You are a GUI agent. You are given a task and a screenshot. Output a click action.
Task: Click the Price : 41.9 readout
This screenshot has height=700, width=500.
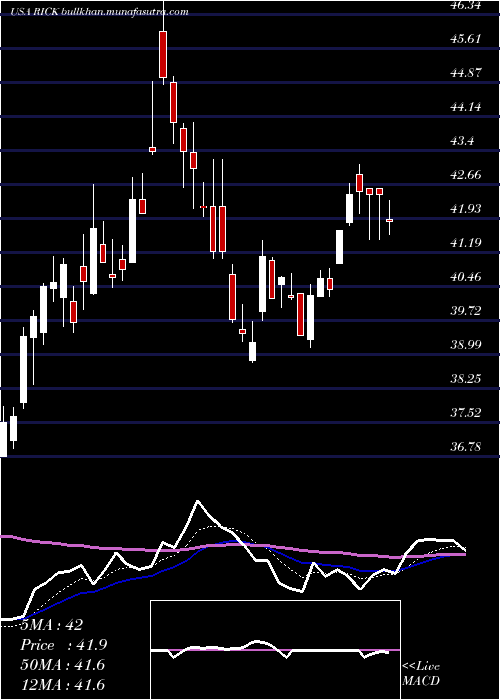pyautogui.click(x=64, y=645)
